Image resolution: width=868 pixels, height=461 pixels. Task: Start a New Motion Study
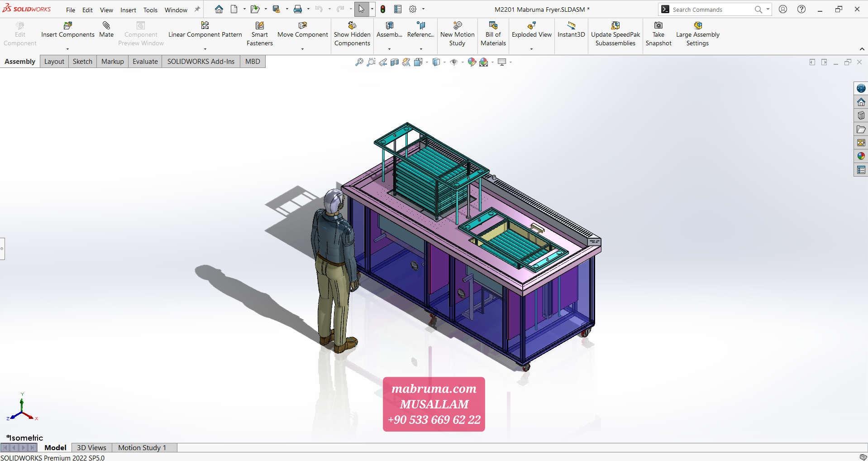[x=457, y=34]
